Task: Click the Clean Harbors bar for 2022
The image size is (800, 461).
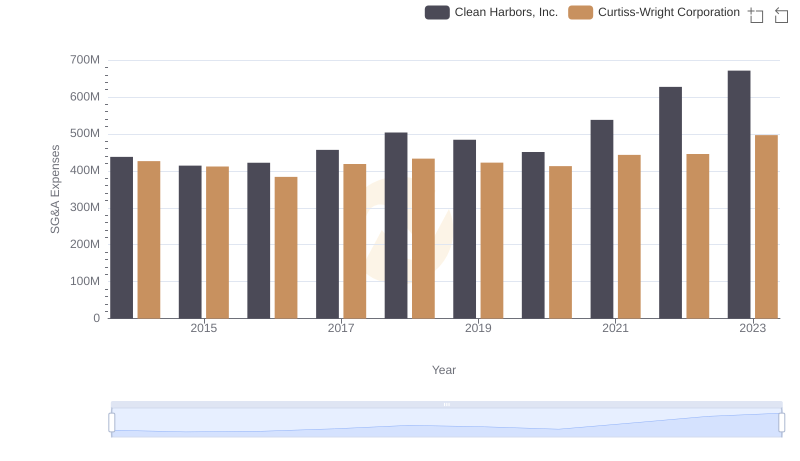Action: [670, 203]
